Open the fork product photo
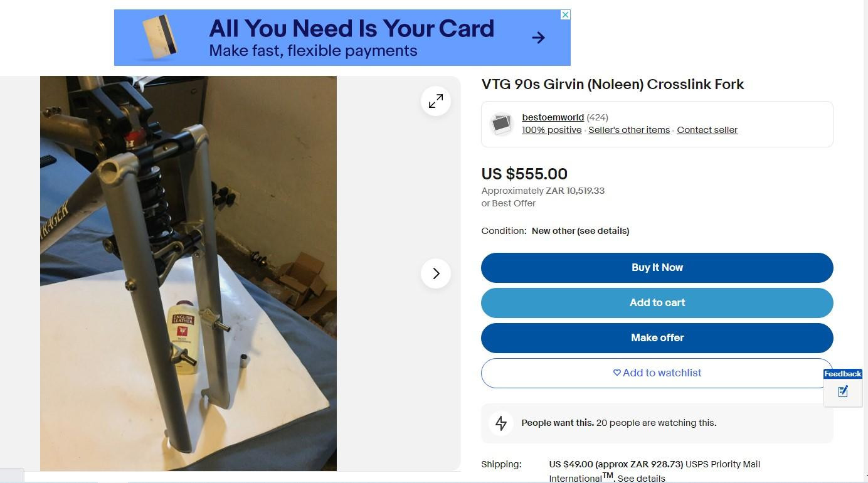The height and width of the screenshot is (483, 868). [188, 273]
